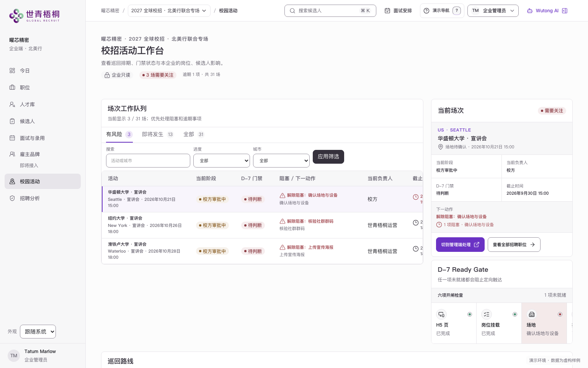Select the 滑铁卢大学 · 宣讲会 row
The image size is (588, 368).
click(x=262, y=251)
